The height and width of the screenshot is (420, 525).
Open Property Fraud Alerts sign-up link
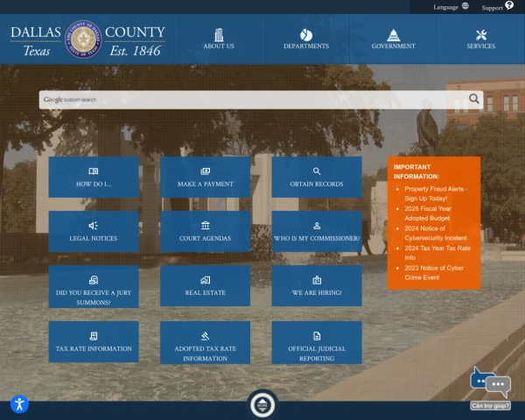(436, 193)
